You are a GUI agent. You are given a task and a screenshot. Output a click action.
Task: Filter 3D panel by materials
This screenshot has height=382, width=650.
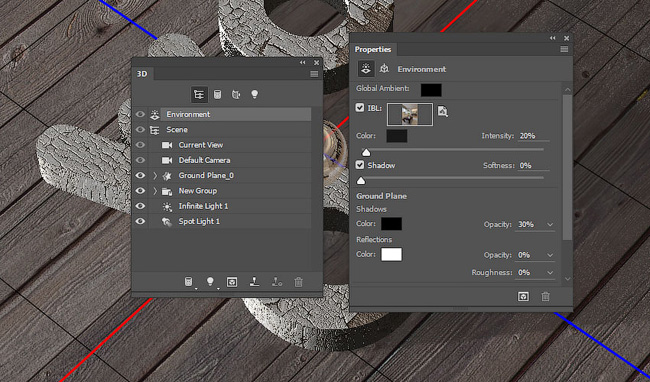tap(235, 94)
